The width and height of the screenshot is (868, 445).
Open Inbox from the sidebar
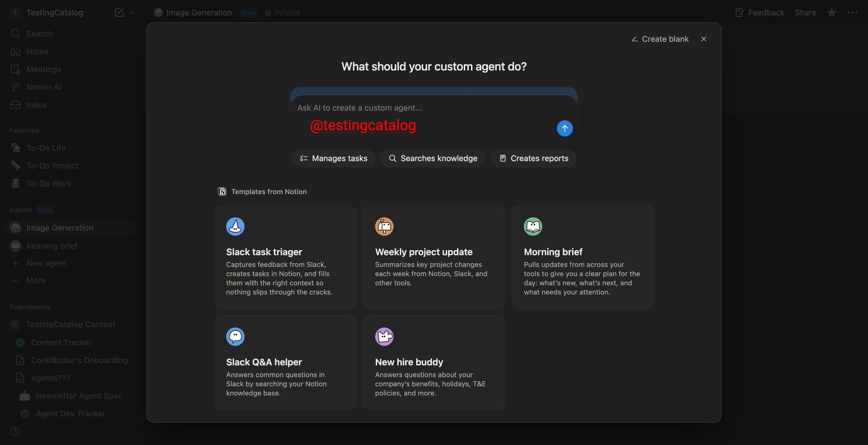point(36,105)
